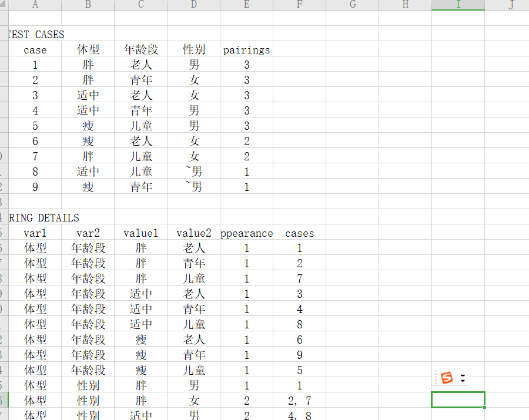Click the 'var1' header cell

(35, 233)
